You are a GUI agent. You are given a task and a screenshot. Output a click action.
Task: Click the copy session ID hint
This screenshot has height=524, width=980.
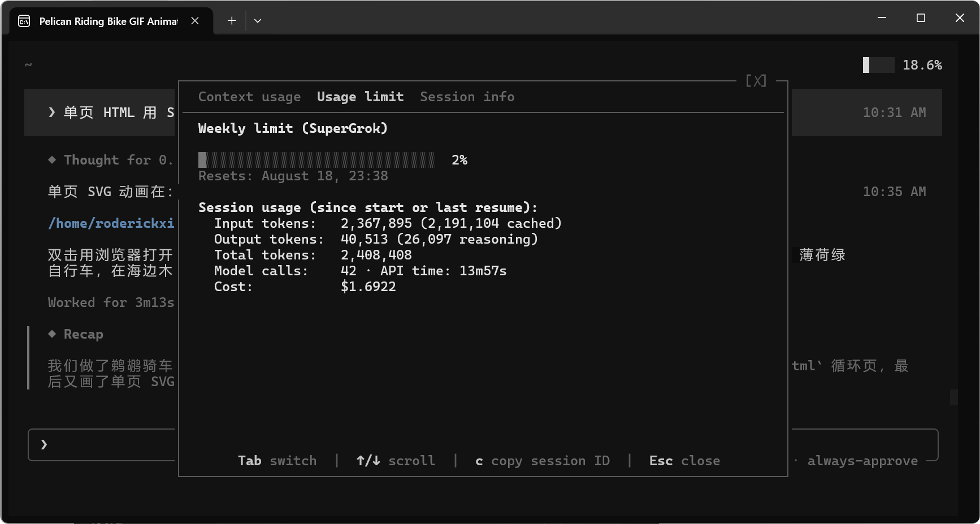[x=543, y=461]
